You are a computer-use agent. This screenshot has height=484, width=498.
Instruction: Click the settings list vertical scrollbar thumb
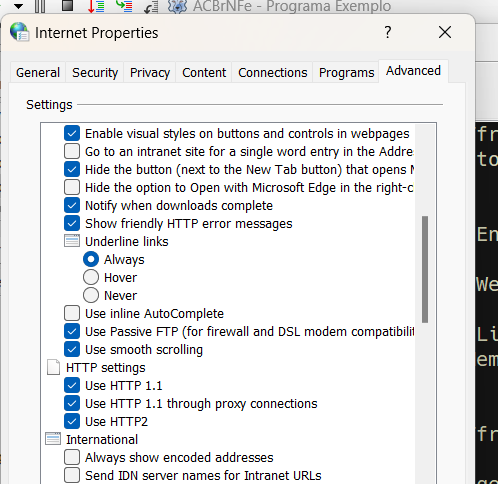tap(425, 269)
